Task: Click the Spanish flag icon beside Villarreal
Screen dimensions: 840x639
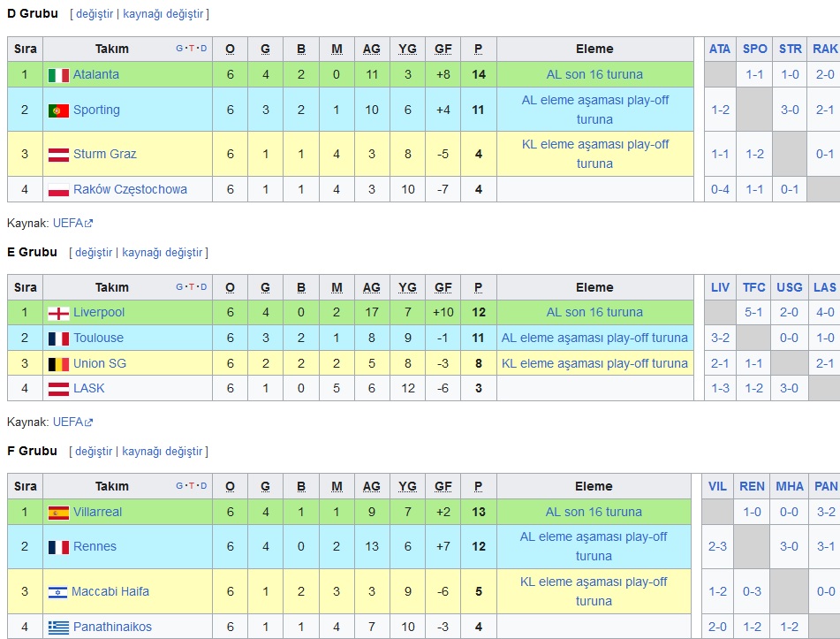Action: click(58, 513)
